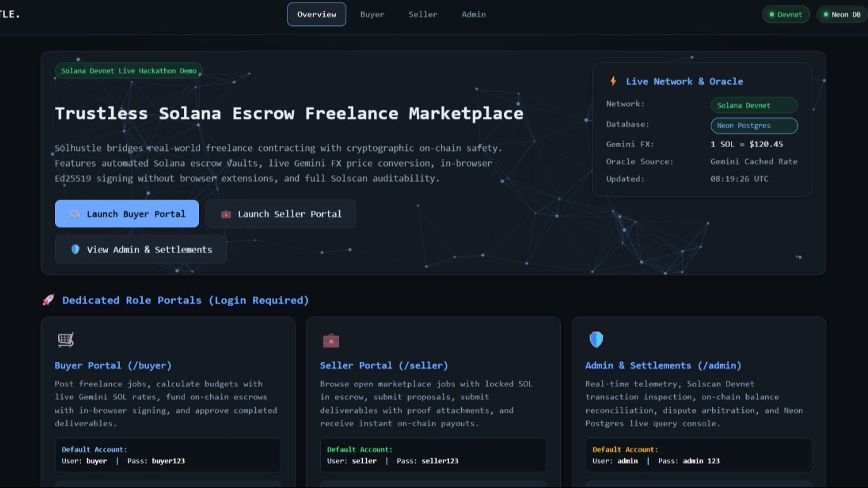This screenshot has width=868, height=488.
Task: Click the admin 123 password text
Action: (701, 461)
